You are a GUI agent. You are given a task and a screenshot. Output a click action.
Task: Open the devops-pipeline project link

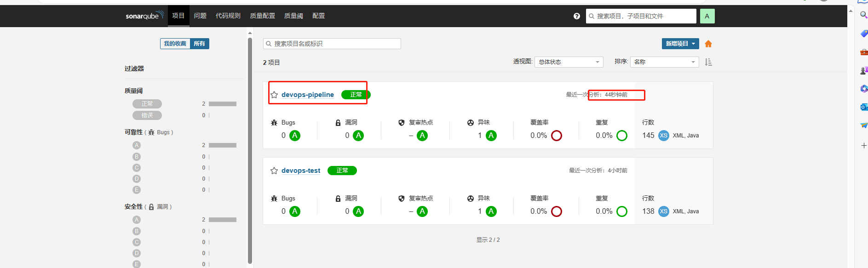(x=308, y=95)
